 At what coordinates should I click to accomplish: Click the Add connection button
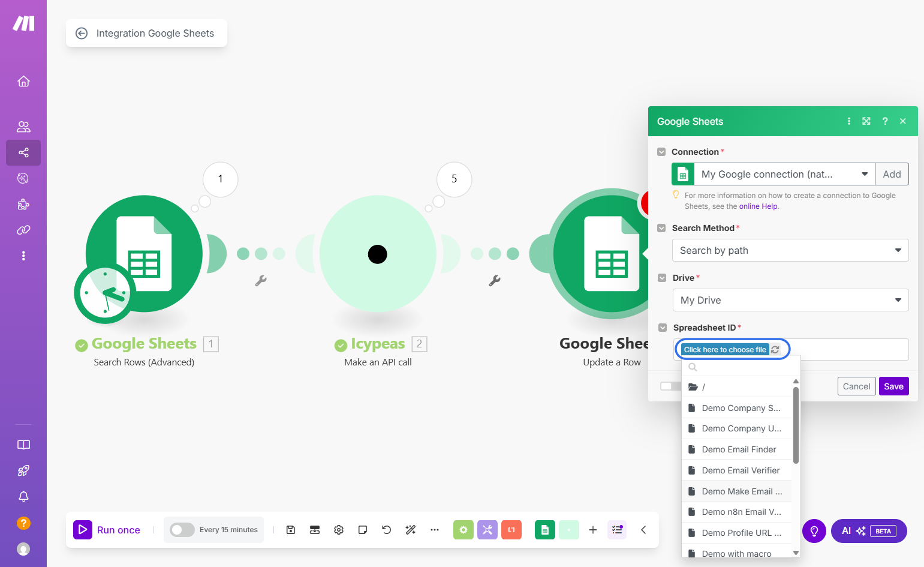click(x=892, y=175)
